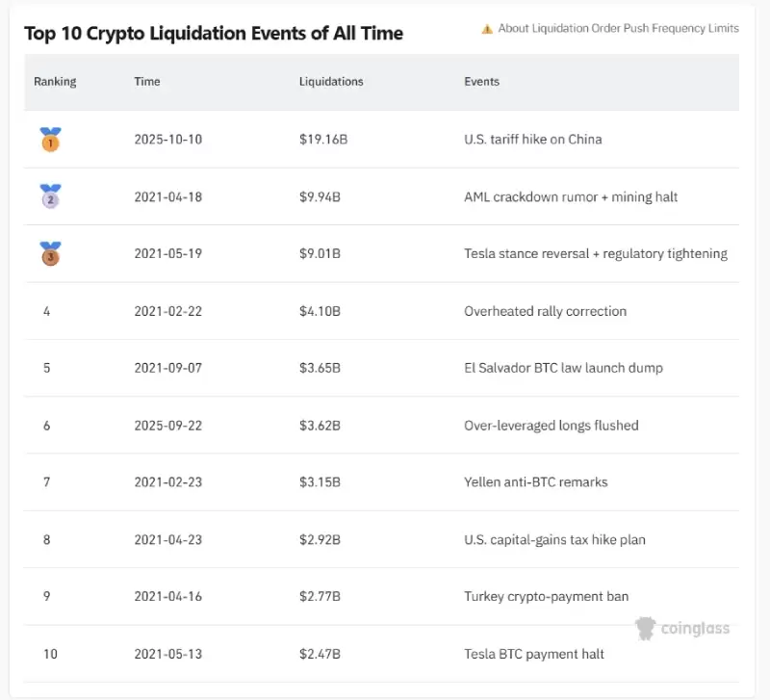Click the gold first-place medal icon
The image size is (770, 700).
(x=50, y=140)
